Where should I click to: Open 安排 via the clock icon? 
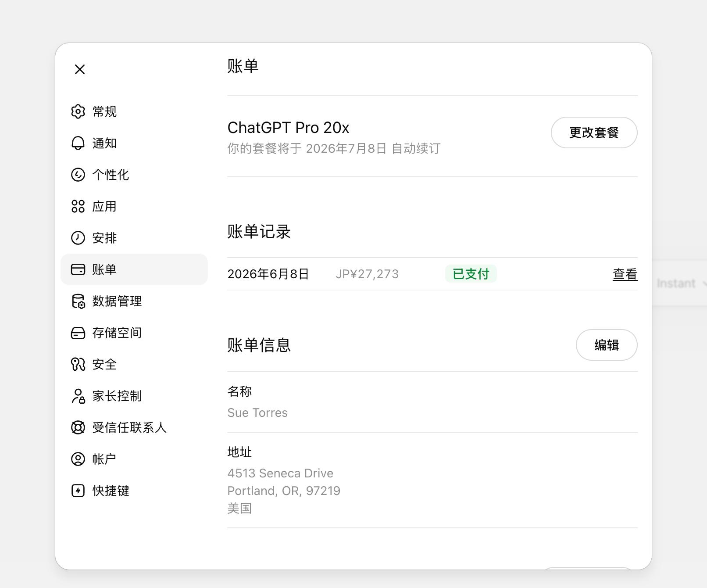78,238
